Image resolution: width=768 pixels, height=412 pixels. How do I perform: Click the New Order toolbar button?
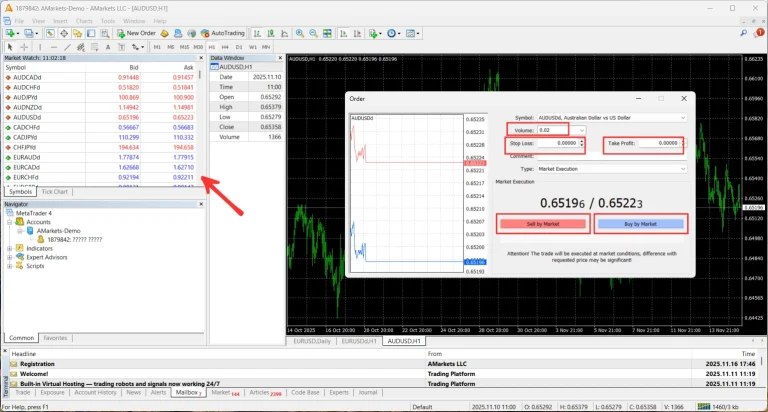[x=136, y=33]
